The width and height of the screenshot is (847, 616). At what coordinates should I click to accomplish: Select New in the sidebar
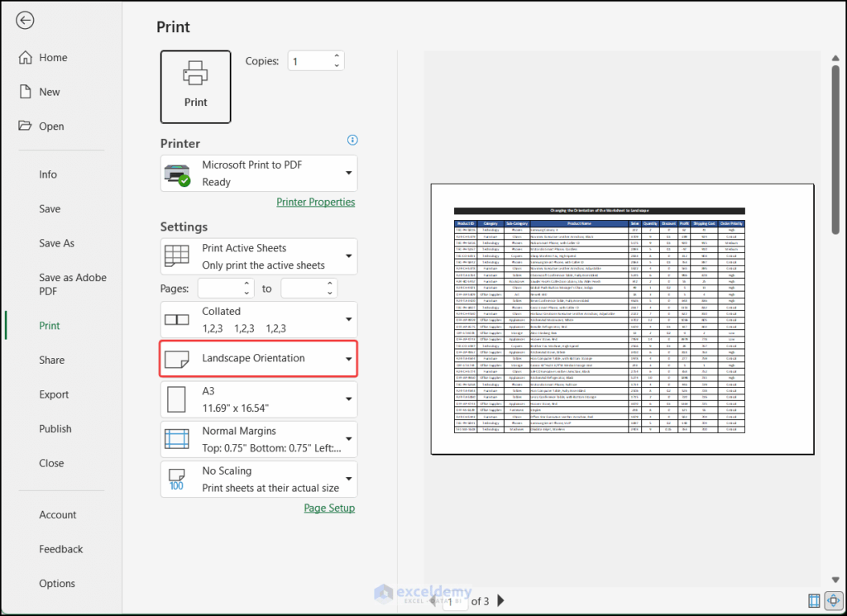click(x=49, y=93)
